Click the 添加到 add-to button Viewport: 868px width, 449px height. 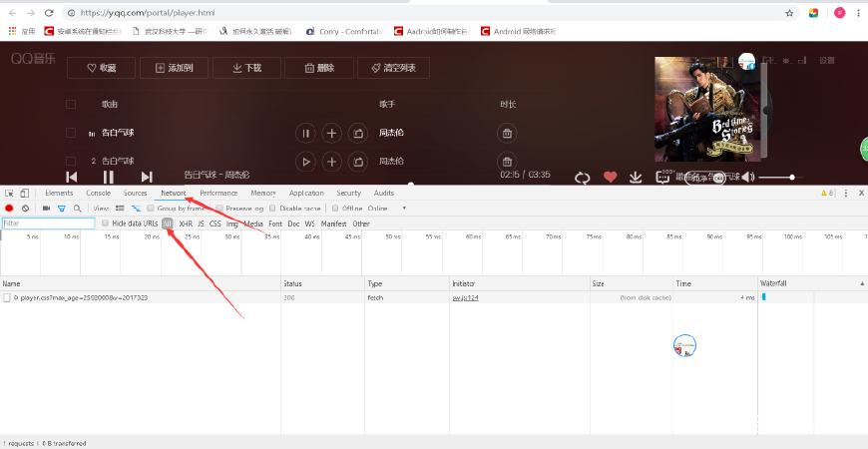[174, 68]
